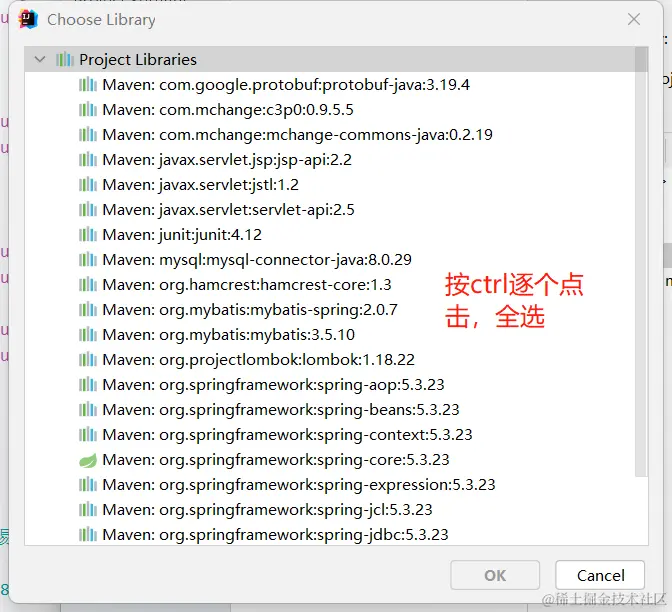Click Cancel to dismiss Choose Library
This screenshot has width=672, height=612.
click(x=600, y=575)
